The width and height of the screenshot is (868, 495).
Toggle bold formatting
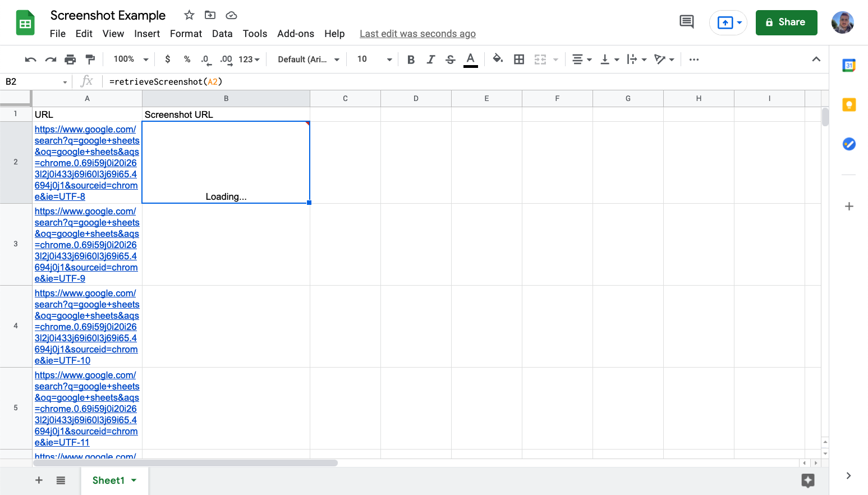click(411, 59)
